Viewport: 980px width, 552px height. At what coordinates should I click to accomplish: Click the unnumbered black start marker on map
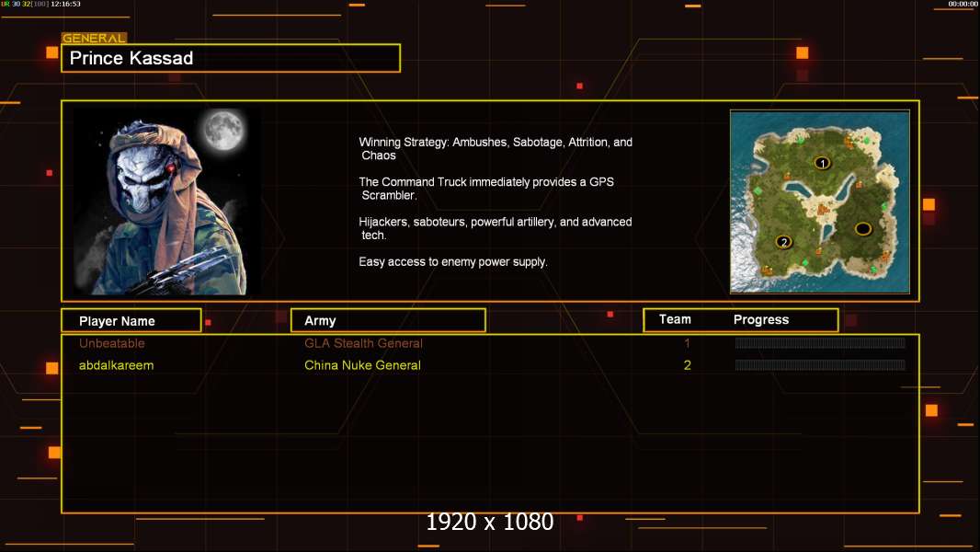coord(863,229)
